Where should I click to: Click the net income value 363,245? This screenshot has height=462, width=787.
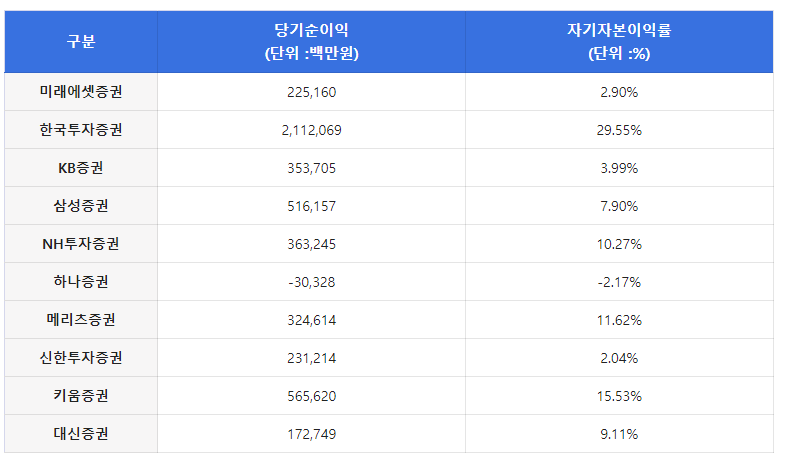coord(311,245)
